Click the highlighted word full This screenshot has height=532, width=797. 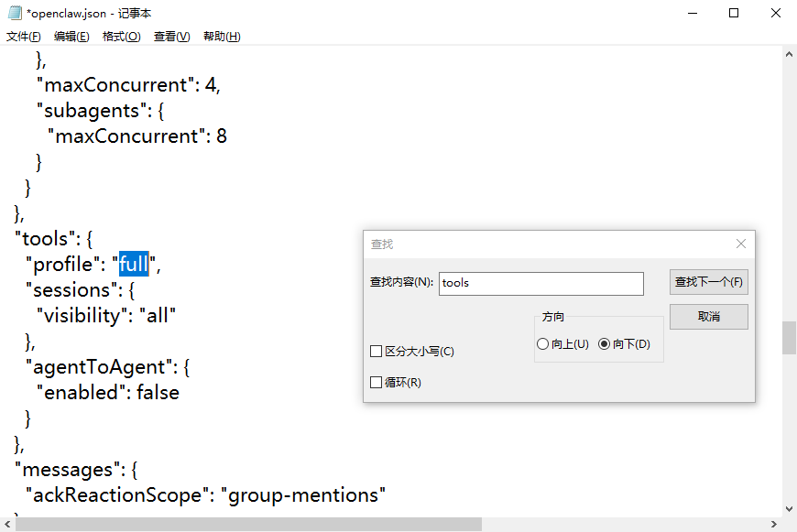(x=134, y=264)
